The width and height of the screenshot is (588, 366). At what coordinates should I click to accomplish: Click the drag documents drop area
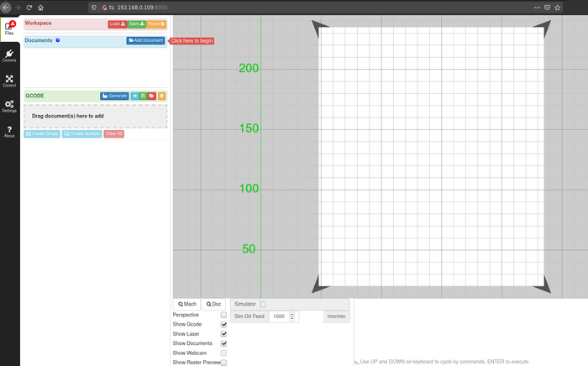click(95, 116)
